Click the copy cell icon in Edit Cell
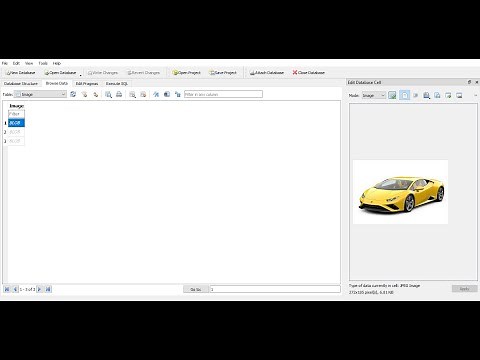The width and height of the screenshot is (480, 360). click(437, 96)
